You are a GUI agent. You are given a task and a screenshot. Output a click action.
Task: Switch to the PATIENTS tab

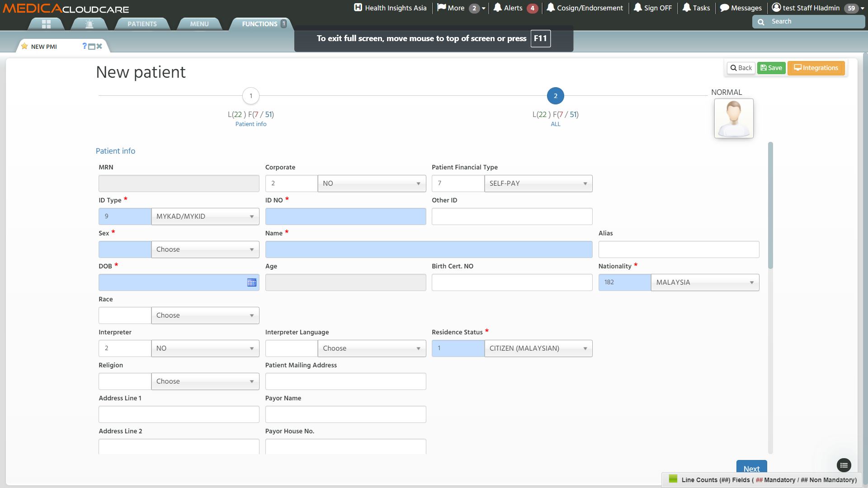click(142, 24)
